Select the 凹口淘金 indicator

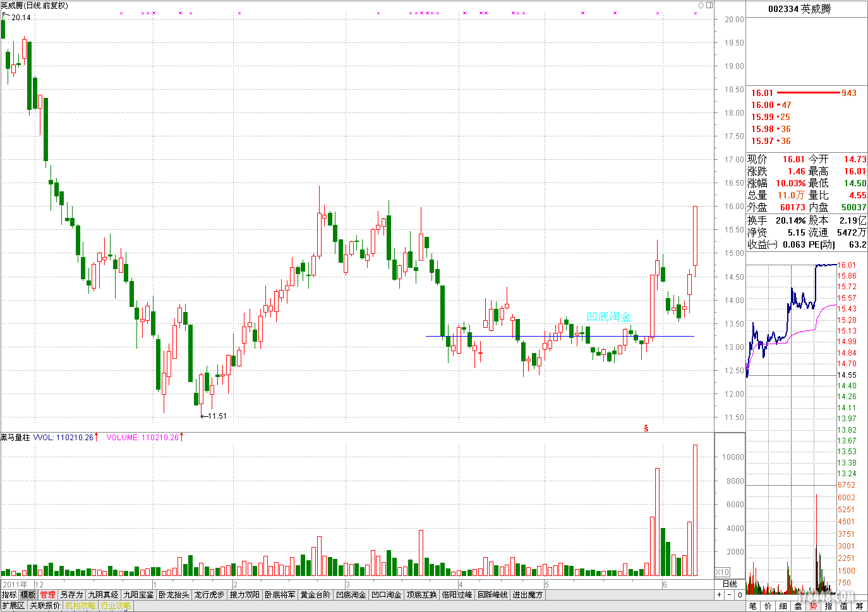[386, 595]
